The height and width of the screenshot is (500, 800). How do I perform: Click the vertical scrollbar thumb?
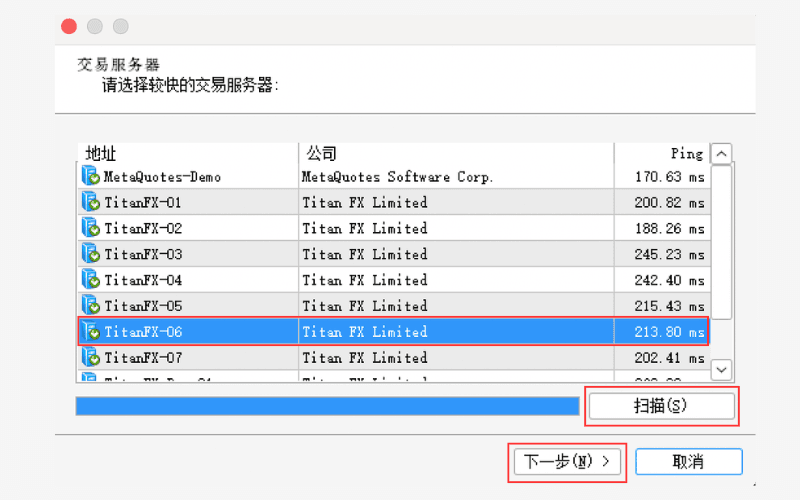tap(721, 242)
